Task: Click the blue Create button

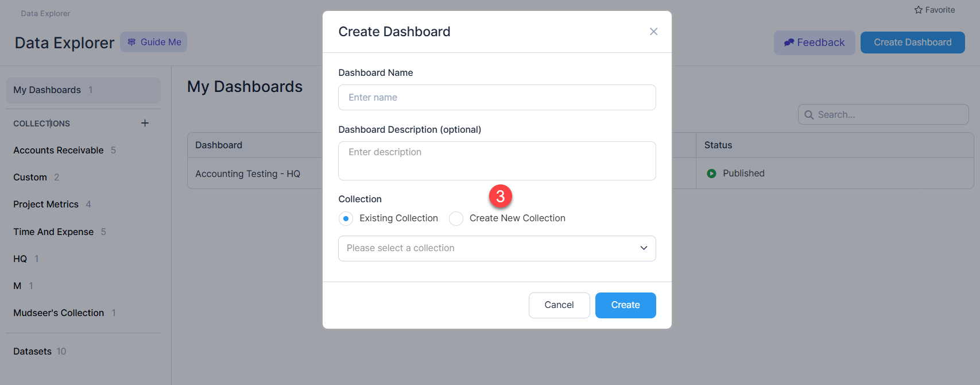Action: (x=625, y=305)
